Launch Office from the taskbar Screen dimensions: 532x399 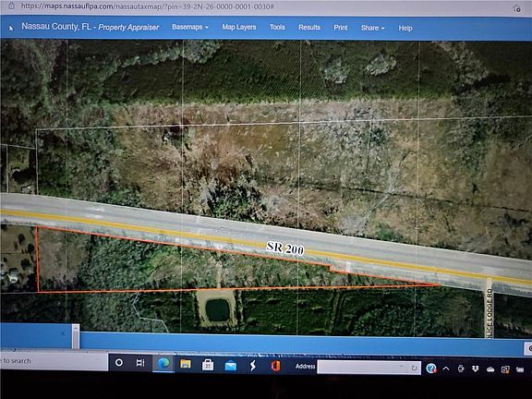click(x=275, y=366)
